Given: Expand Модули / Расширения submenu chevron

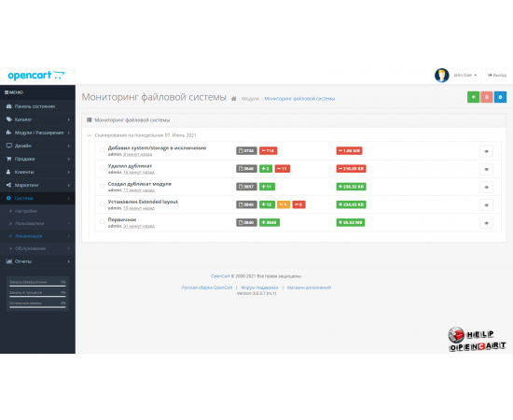Looking at the screenshot, I should point(69,133).
